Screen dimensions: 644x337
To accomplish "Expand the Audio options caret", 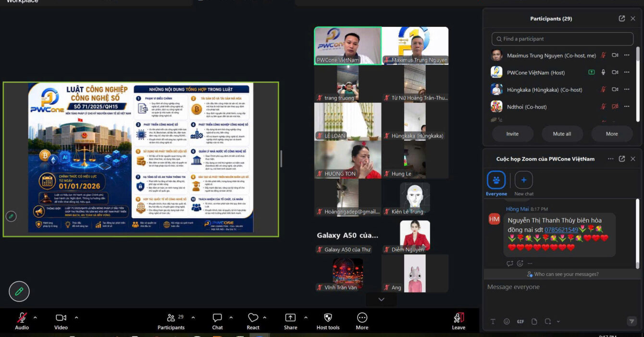I will pos(35,317).
